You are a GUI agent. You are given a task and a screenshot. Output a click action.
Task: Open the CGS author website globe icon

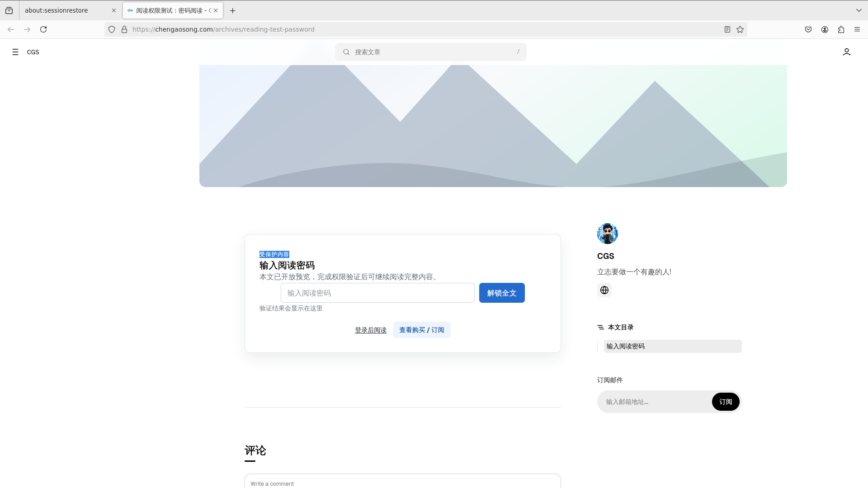tap(604, 290)
